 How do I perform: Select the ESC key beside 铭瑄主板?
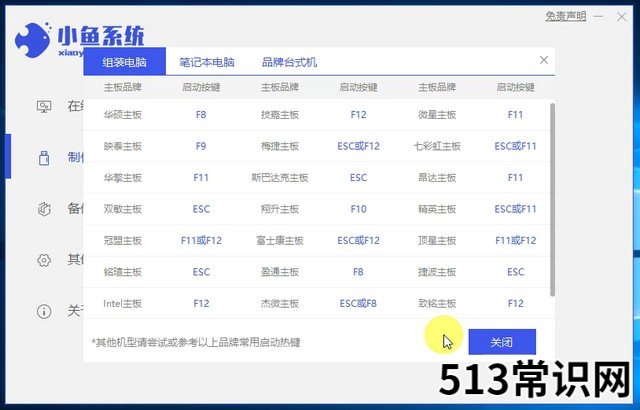tap(201, 272)
